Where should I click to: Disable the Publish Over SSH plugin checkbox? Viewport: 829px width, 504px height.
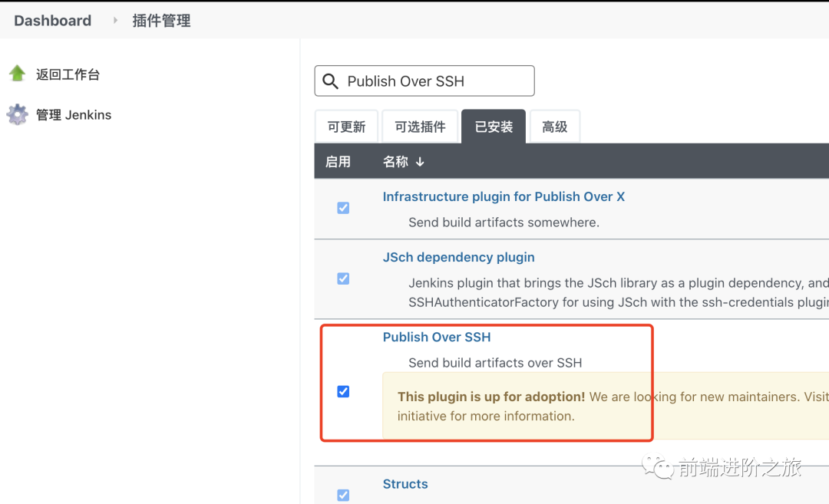(x=342, y=391)
